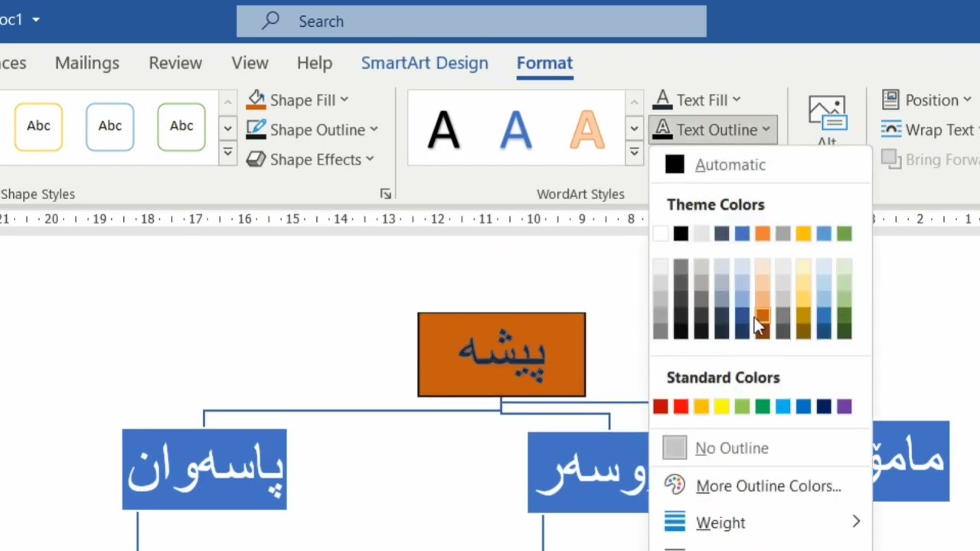Open More Outline Colors dialog
The height and width of the screenshot is (551, 980).
(759, 485)
